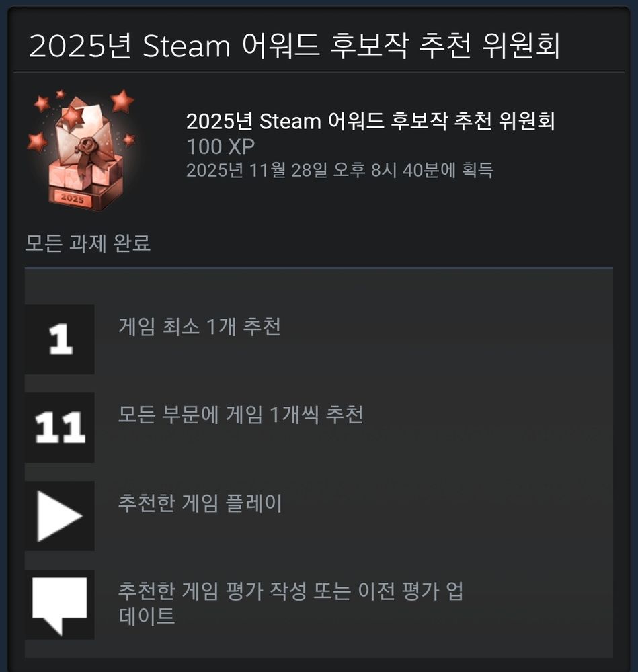Click the large star on the badge artwork

(x=122, y=101)
